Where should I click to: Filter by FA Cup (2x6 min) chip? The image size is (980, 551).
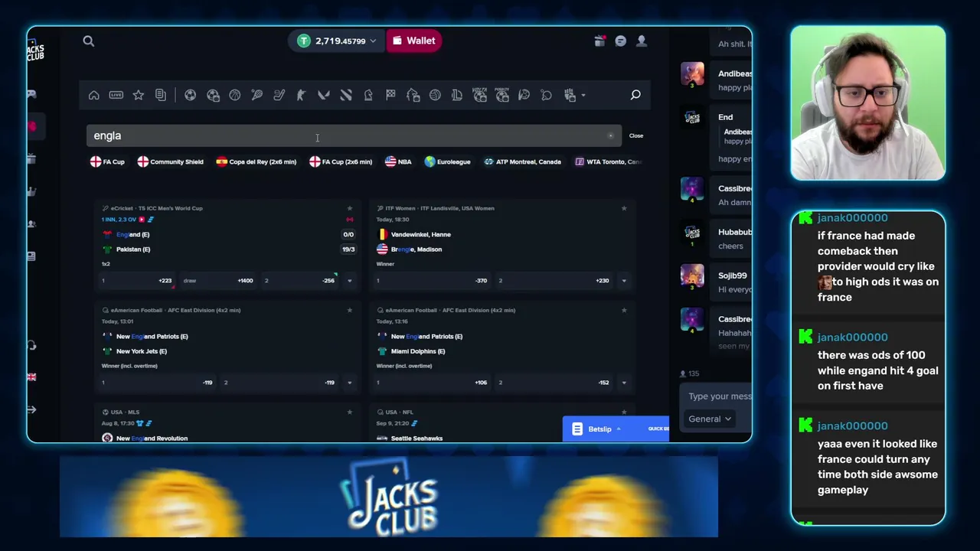[x=341, y=161]
